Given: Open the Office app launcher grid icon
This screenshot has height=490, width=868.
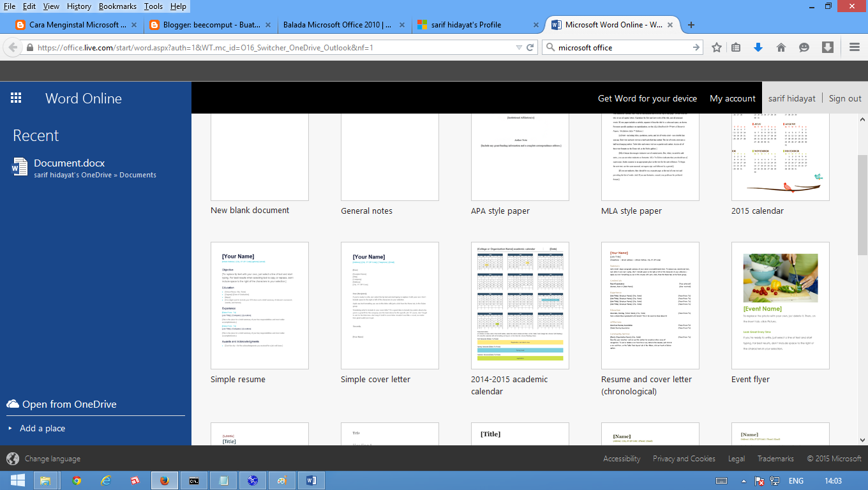Looking at the screenshot, I should click(16, 98).
